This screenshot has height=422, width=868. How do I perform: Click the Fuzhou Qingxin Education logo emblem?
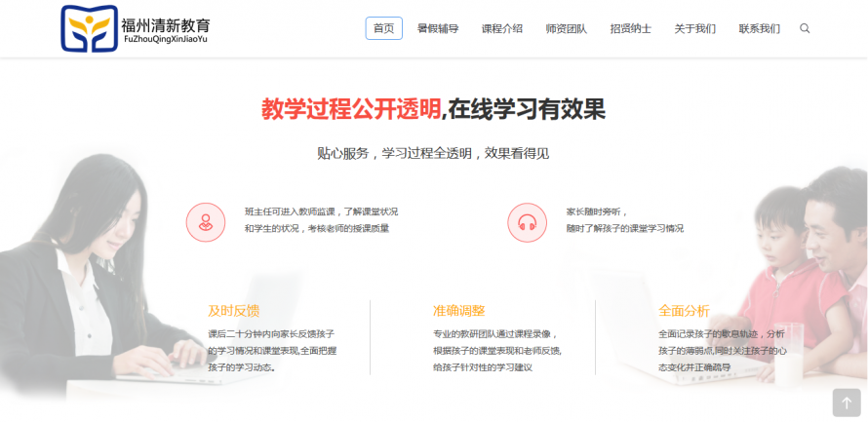[89, 28]
